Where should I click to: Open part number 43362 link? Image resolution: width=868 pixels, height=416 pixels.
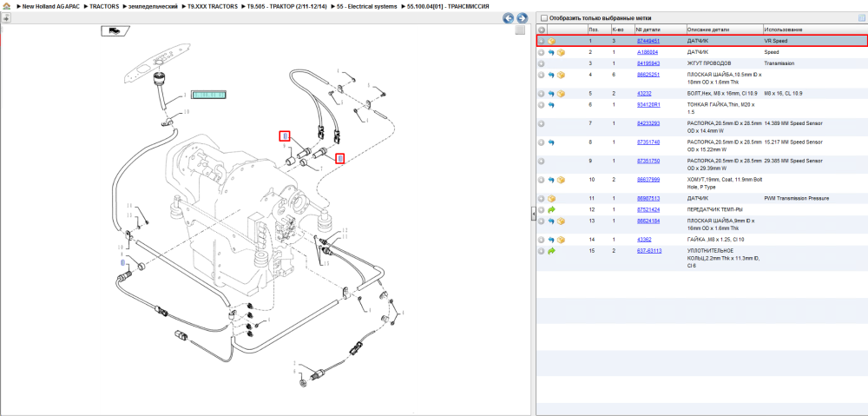point(644,240)
